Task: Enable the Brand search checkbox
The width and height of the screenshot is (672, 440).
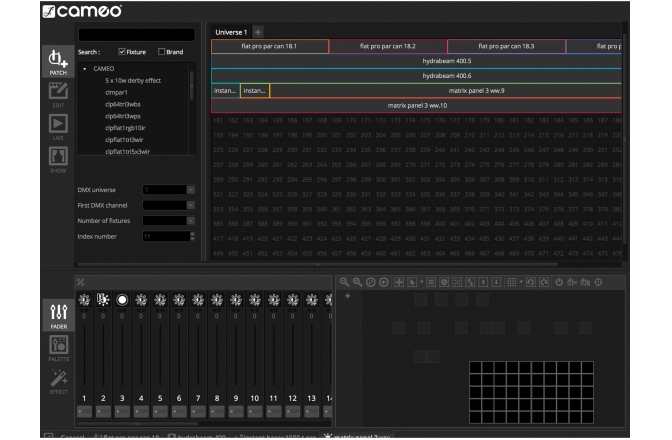Action: [x=161, y=52]
